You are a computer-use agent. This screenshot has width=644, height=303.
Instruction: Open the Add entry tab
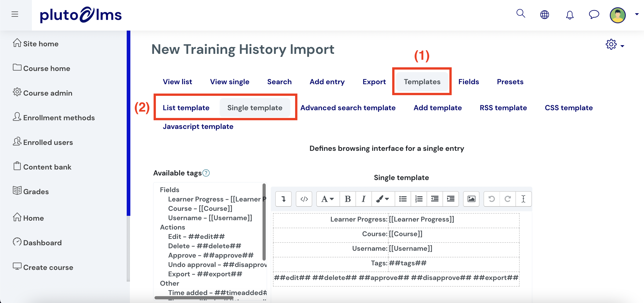(327, 82)
